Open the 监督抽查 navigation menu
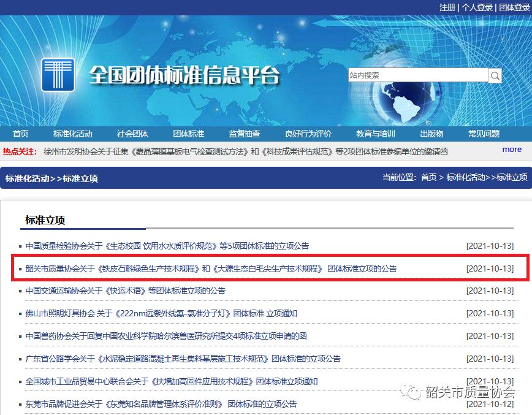The image size is (532, 415). point(245,134)
